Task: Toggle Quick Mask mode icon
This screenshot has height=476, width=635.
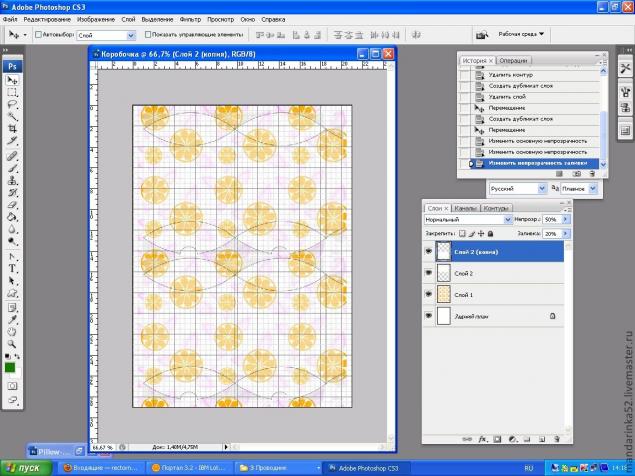Action: tap(13, 386)
